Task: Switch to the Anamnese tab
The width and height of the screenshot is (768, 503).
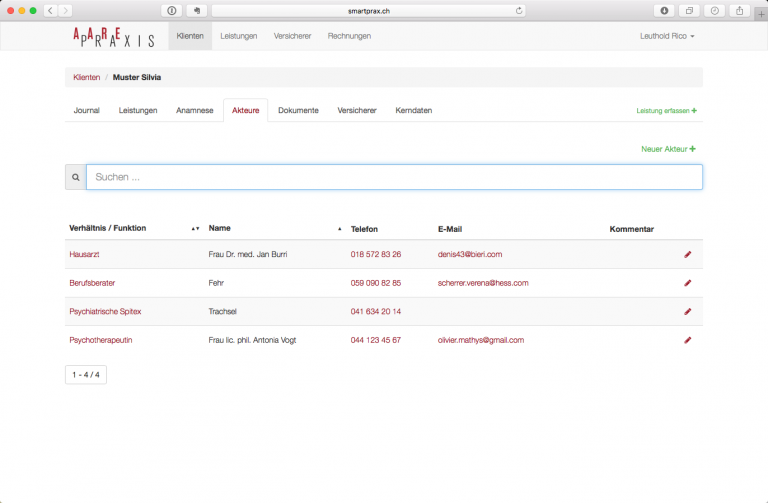Action: [194, 110]
